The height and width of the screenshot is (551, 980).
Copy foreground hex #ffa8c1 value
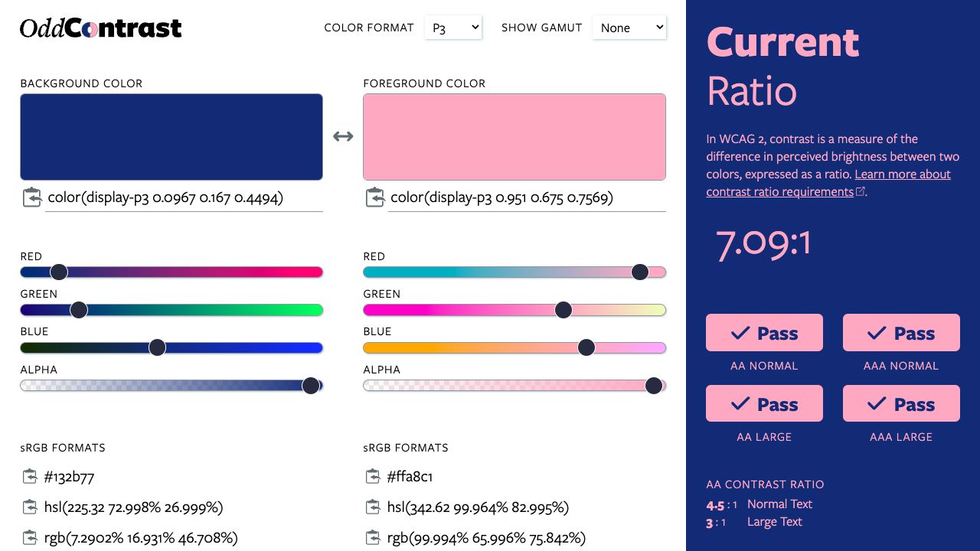(373, 477)
